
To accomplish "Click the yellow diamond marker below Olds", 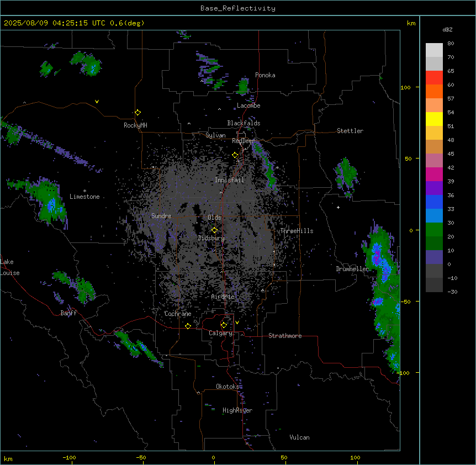I will tap(215, 230).
